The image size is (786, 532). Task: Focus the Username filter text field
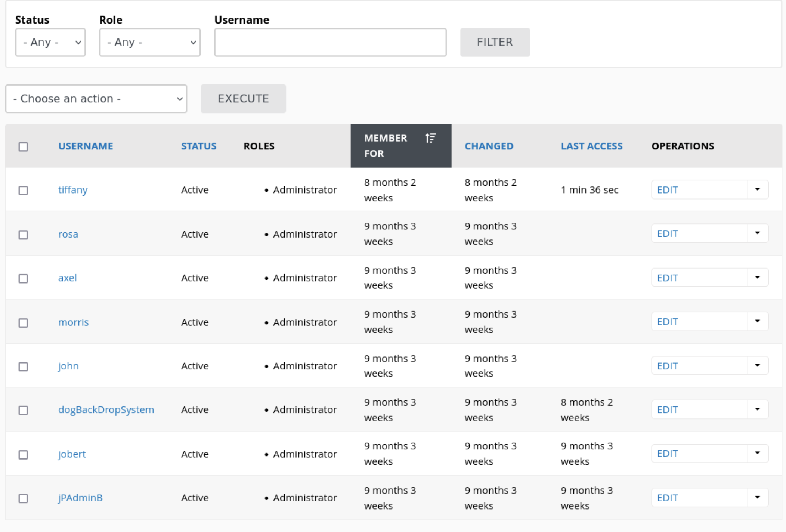(330, 42)
